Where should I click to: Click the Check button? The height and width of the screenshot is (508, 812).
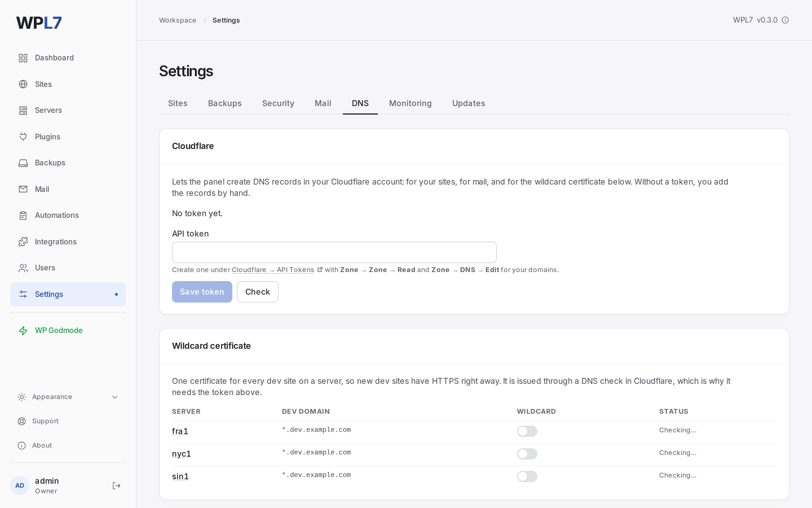257,292
